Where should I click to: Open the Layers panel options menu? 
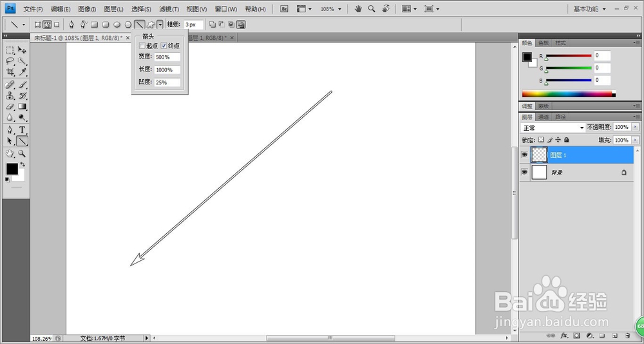pos(636,117)
